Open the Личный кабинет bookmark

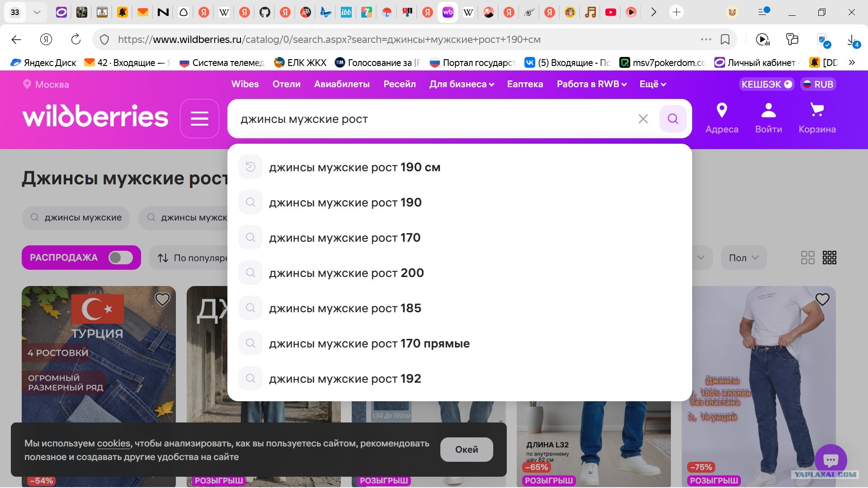757,62
